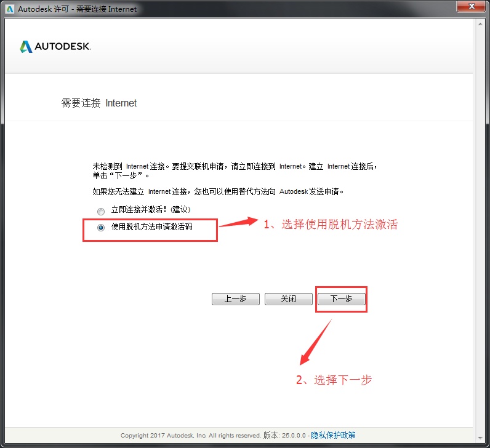Image resolution: width=490 pixels, height=448 pixels.
Task: Go back with the 上一步 button
Action: coord(235,299)
